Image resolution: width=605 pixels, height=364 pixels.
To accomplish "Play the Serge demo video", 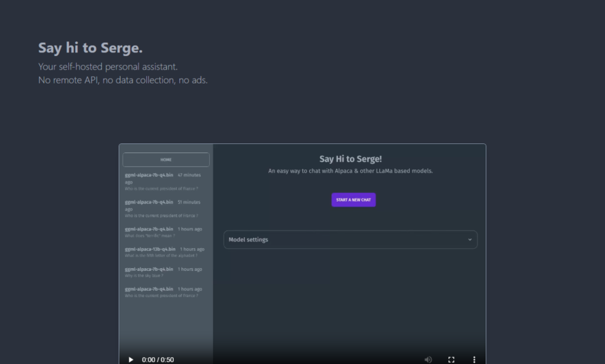I will [131, 359].
